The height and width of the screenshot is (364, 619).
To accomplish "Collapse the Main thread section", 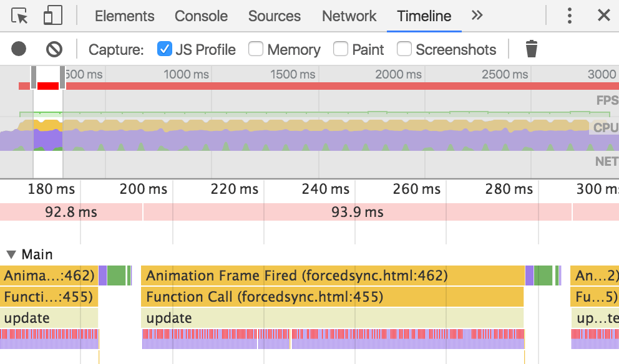I will [x=11, y=254].
